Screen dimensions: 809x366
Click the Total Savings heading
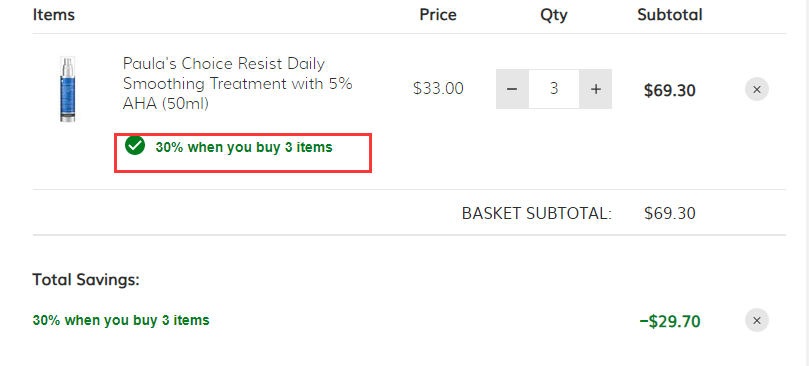click(86, 280)
